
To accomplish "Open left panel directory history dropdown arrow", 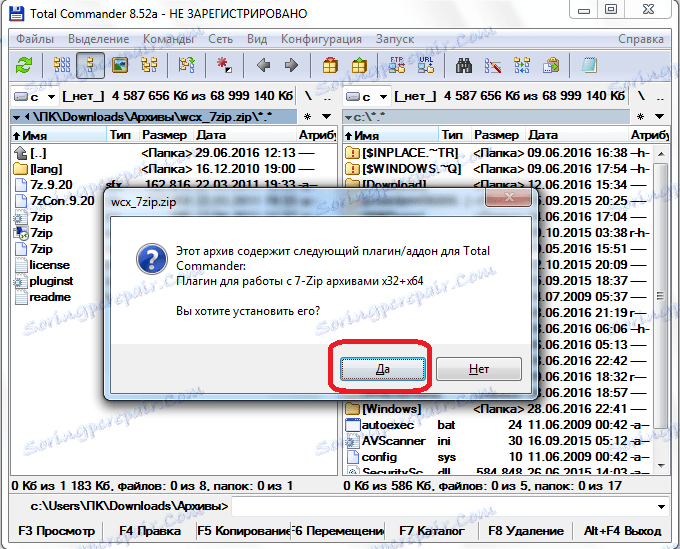I will [327, 116].
